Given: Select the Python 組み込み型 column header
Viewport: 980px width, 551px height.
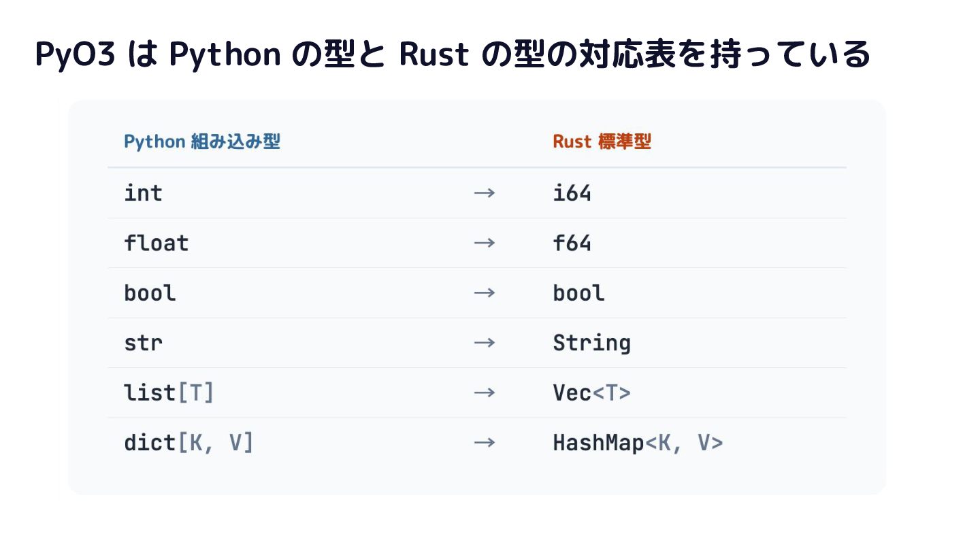Looking at the screenshot, I should point(202,141).
